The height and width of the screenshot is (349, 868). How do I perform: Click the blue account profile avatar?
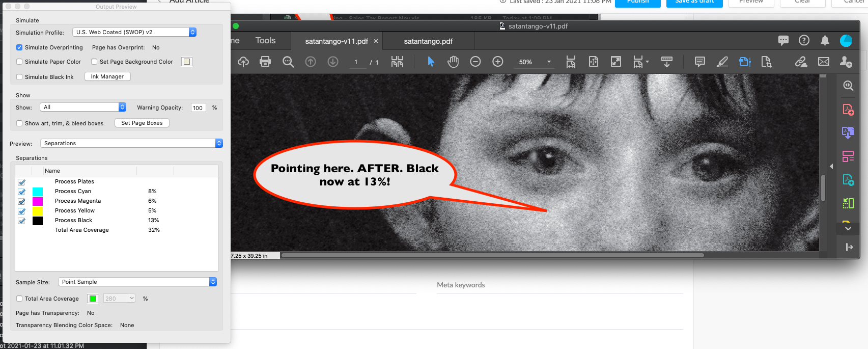point(846,41)
